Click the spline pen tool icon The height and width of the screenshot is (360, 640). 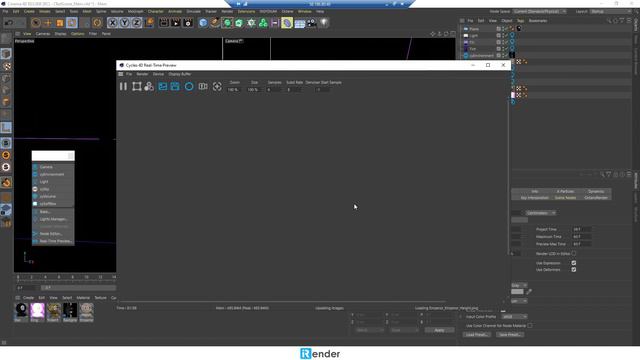(215, 23)
